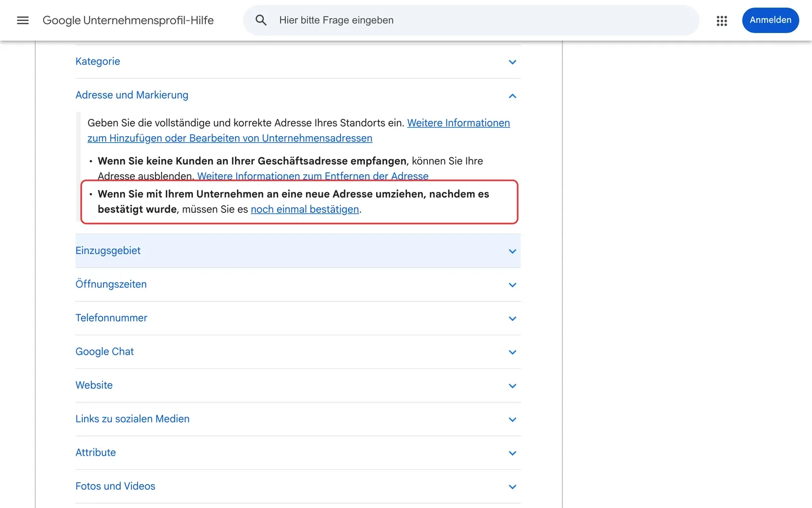Click the Anmelden sign-in button

coord(770,20)
